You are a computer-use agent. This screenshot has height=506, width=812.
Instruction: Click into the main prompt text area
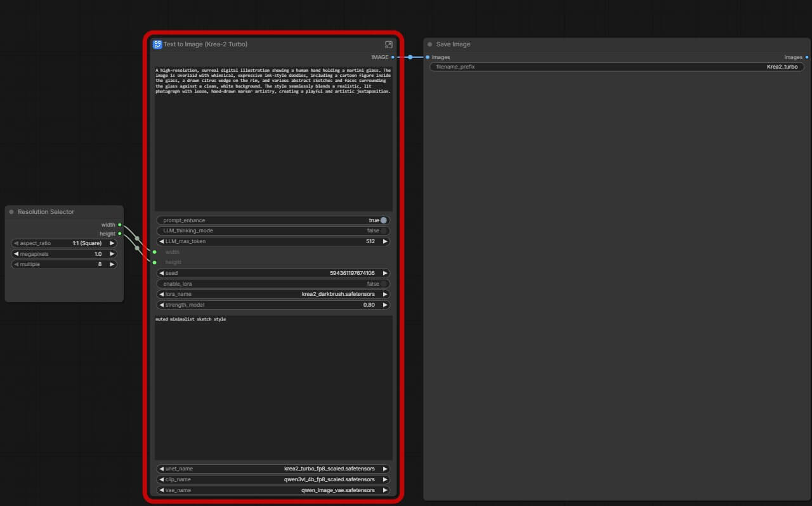tap(273, 138)
